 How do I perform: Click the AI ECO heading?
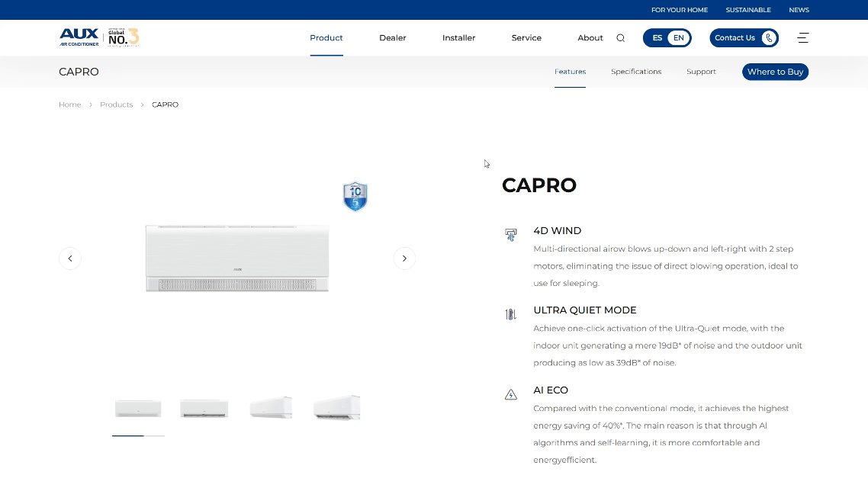(550, 390)
